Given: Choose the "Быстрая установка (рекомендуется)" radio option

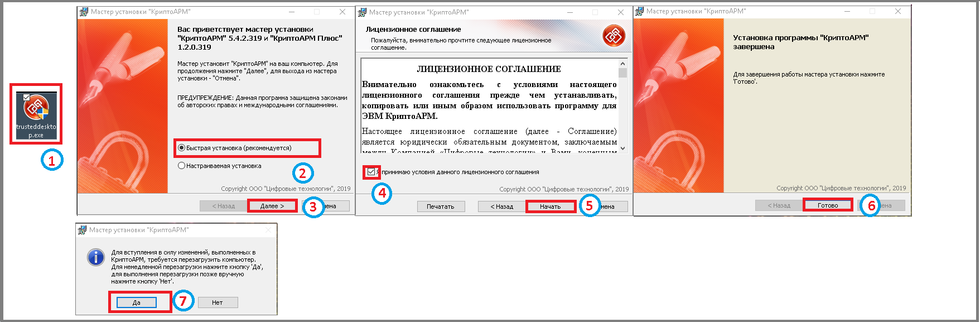Looking at the screenshot, I should pyautogui.click(x=234, y=148).
